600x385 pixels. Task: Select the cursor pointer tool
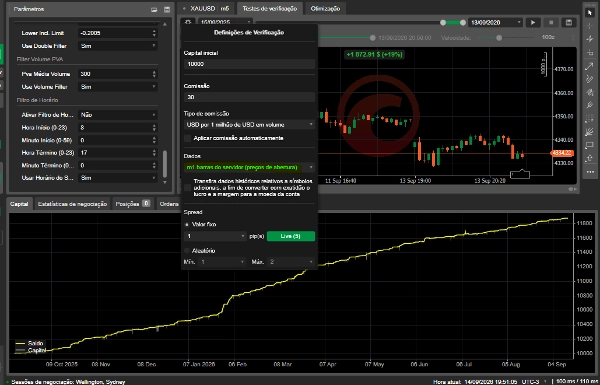[x=590, y=13]
